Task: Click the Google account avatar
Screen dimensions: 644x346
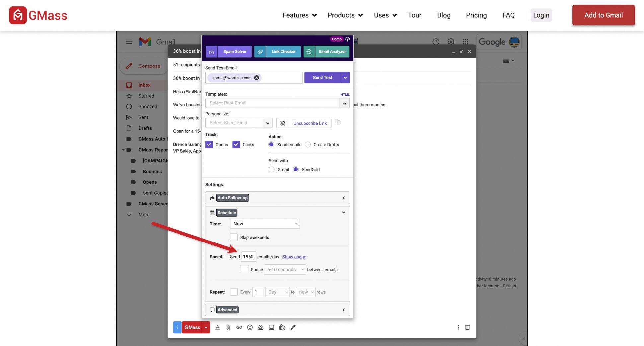Action: coord(514,42)
